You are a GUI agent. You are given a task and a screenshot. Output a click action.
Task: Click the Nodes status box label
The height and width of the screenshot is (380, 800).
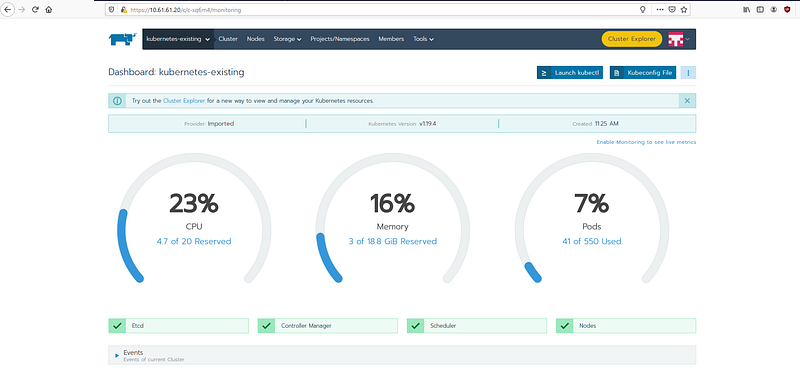587,325
